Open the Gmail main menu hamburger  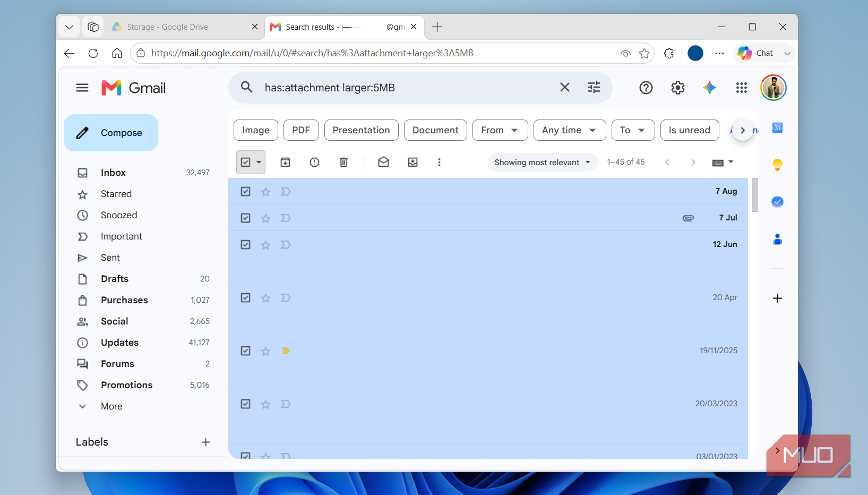tap(82, 88)
